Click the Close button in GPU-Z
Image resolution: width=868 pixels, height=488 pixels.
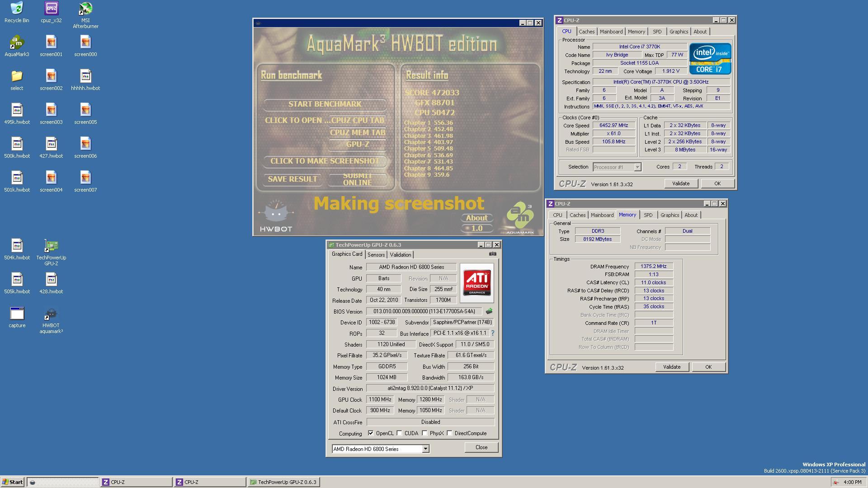click(x=481, y=447)
